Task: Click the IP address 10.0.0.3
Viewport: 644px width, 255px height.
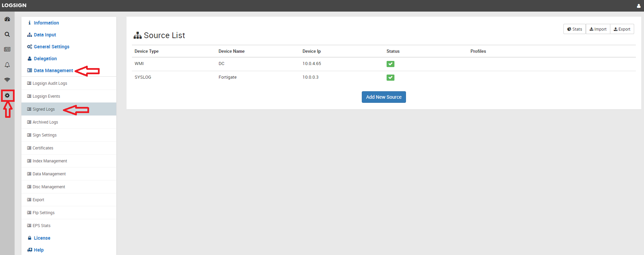Action: click(310, 77)
